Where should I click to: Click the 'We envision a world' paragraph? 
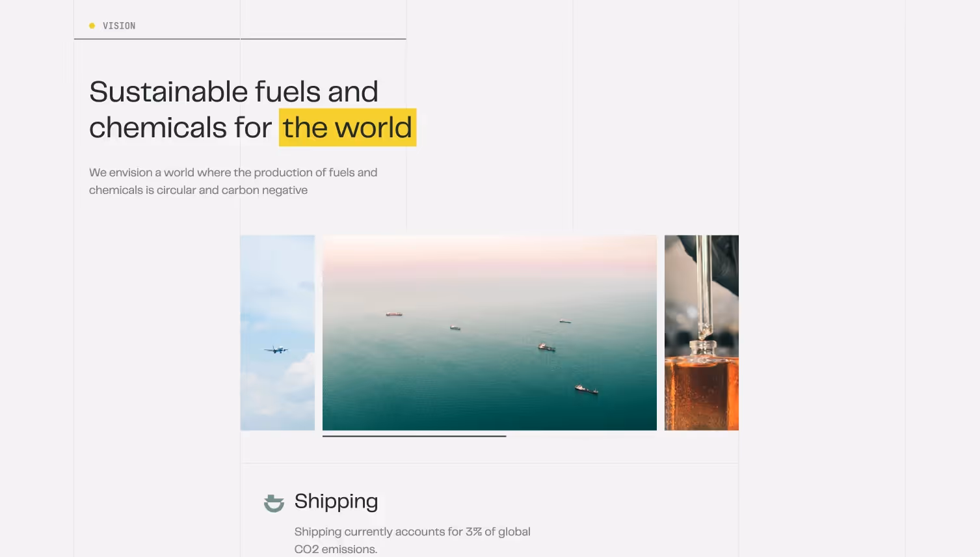pos(233,181)
